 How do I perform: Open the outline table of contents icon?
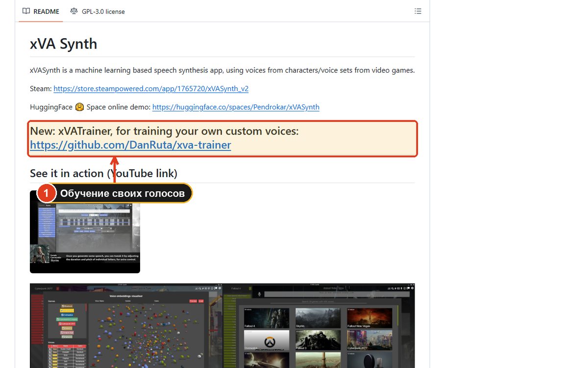[418, 11]
